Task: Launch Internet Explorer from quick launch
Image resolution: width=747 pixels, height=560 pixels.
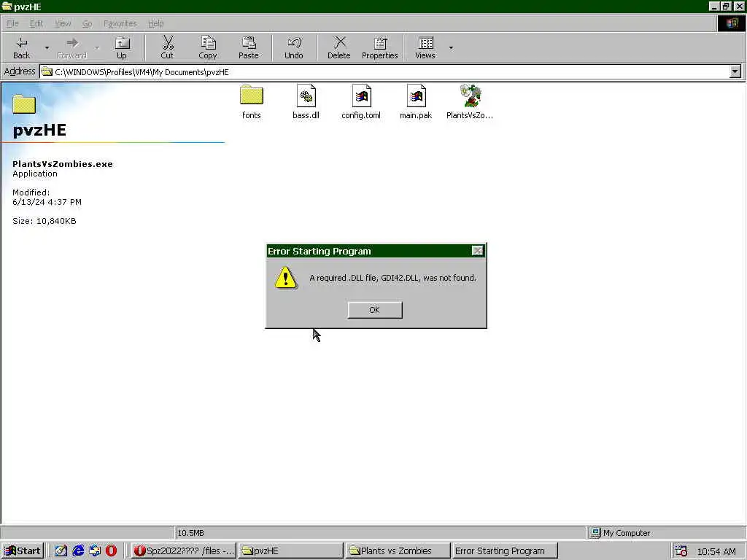Action: tap(78, 551)
